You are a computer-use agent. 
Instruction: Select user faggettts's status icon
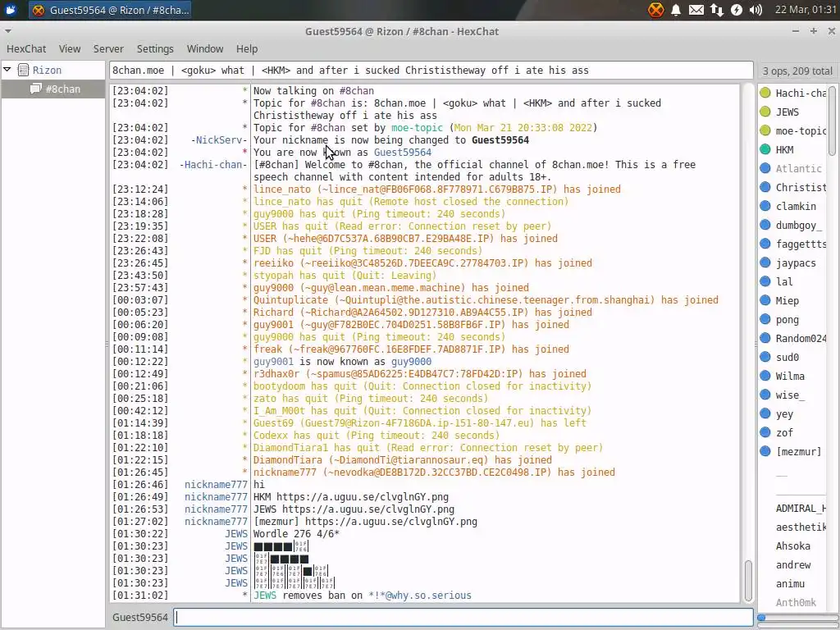pos(765,244)
